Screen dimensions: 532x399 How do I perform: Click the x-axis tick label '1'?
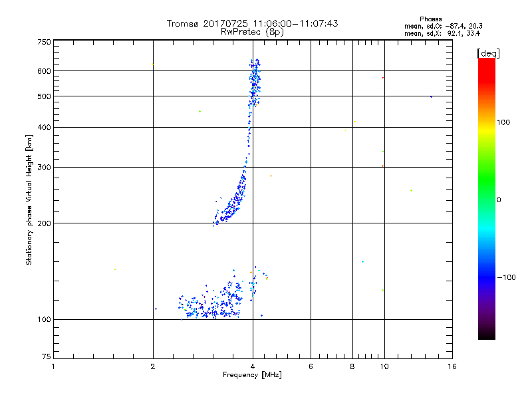coord(53,366)
